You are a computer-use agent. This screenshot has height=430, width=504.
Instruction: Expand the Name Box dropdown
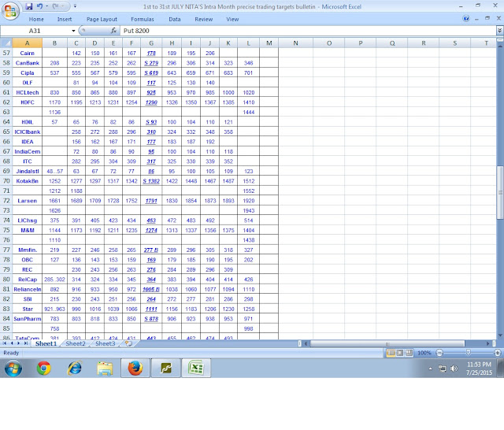tap(73, 31)
